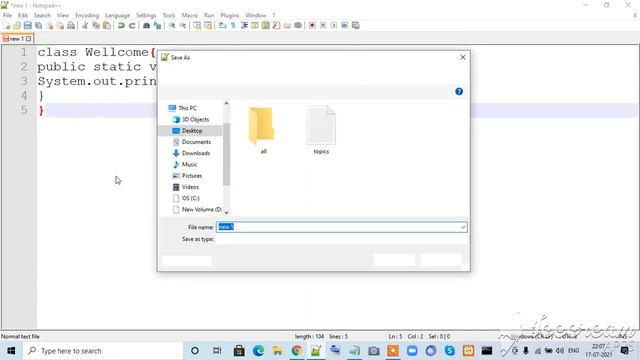Screen dimensions: 640x360
Task: Select Downloads in the navigation tree
Action: [191, 153]
